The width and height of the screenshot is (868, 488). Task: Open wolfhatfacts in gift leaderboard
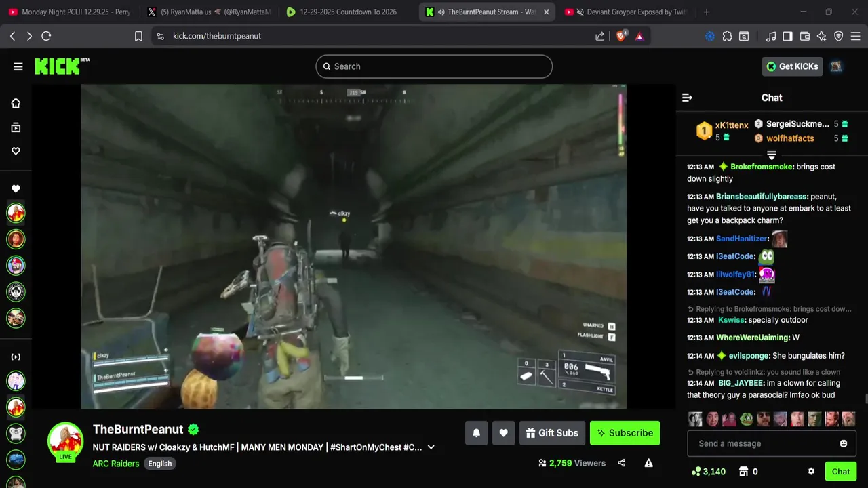(790, 138)
